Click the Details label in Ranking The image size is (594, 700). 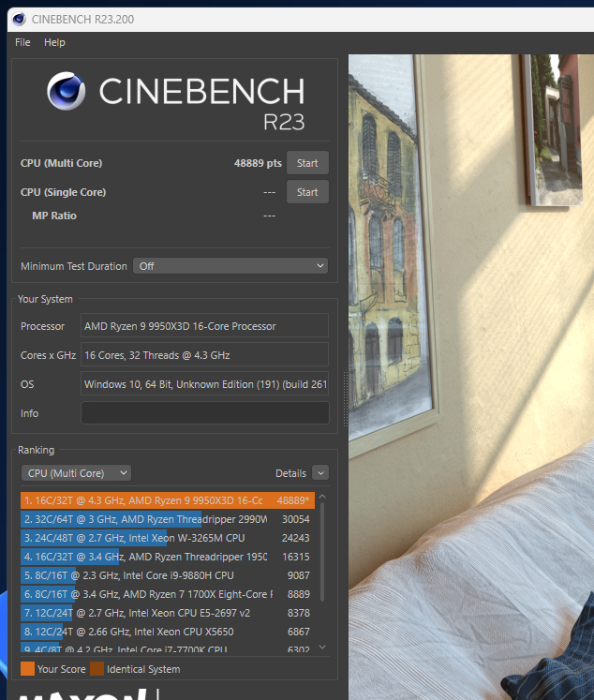click(291, 473)
